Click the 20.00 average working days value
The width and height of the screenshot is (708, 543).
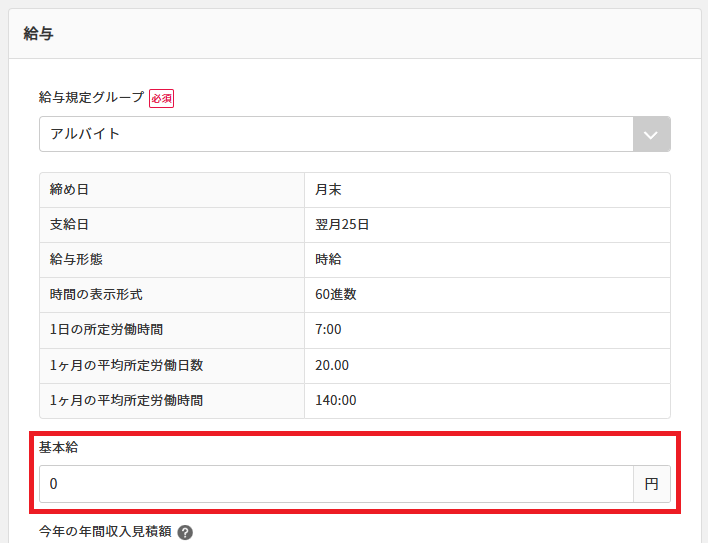click(332, 365)
